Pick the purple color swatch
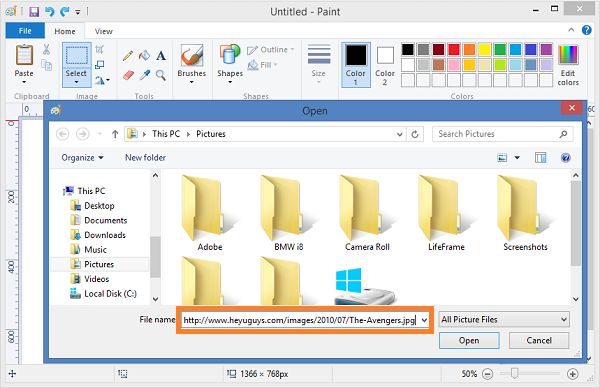600x388 pixels. point(546,49)
